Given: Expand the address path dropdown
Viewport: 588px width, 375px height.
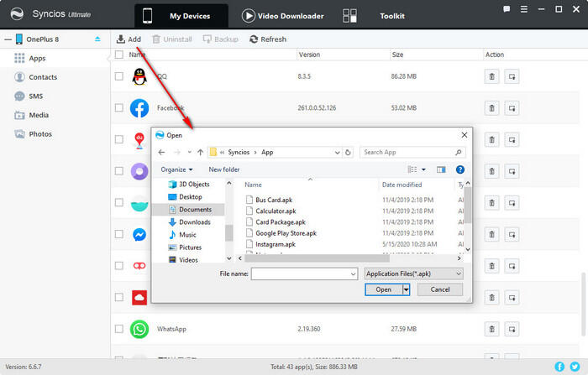Looking at the screenshot, I should coord(337,153).
